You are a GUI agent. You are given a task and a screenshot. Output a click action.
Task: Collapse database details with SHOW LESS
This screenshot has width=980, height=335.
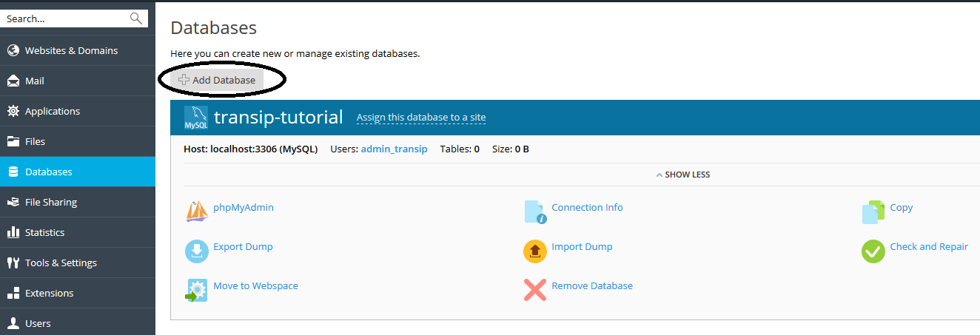(x=682, y=175)
